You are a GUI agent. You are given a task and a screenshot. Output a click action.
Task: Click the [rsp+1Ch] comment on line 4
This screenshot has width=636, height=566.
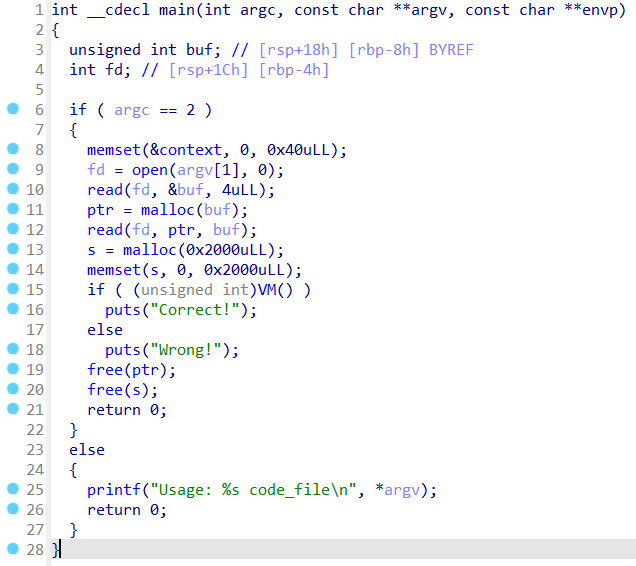pyautogui.click(x=208, y=70)
